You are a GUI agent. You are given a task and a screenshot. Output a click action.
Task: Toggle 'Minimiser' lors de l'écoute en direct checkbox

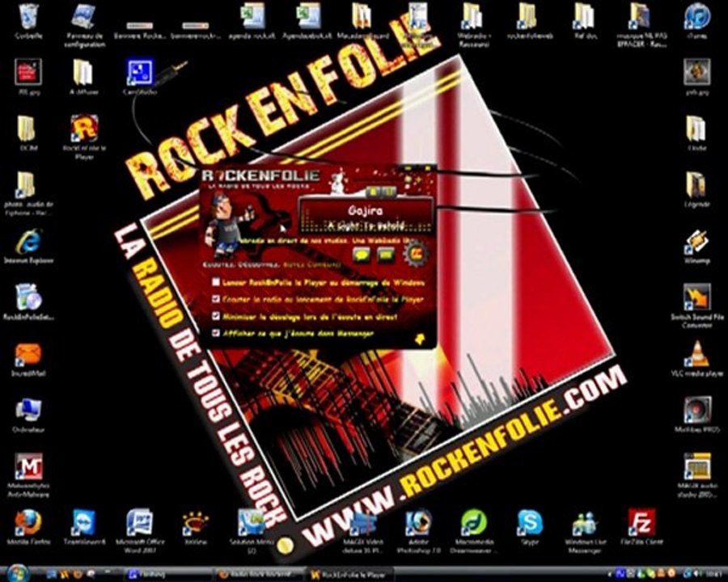[x=215, y=316]
